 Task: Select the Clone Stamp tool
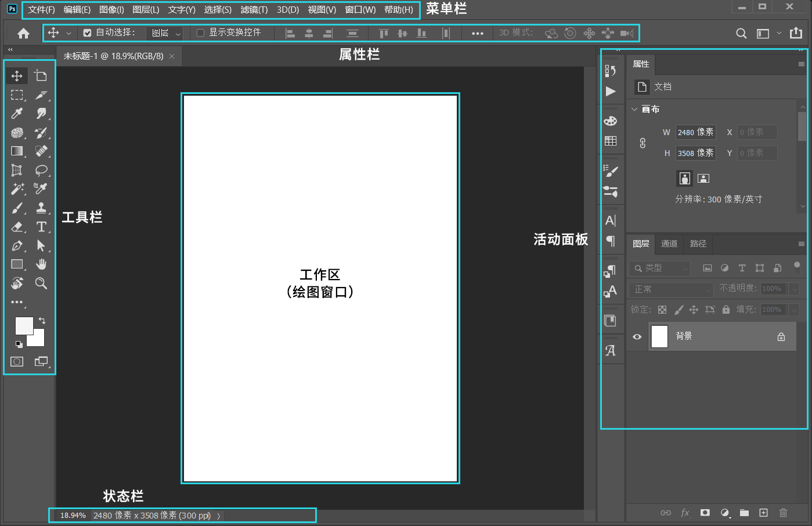coord(41,208)
